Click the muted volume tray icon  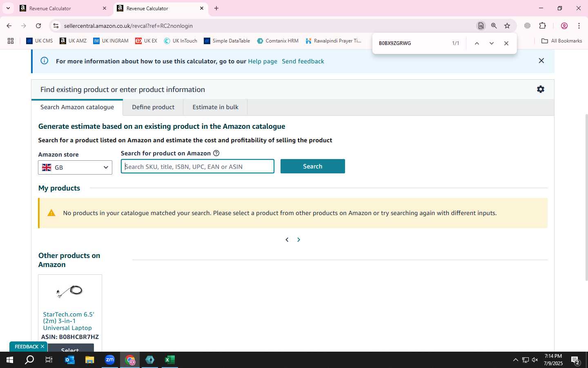(x=535, y=360)
